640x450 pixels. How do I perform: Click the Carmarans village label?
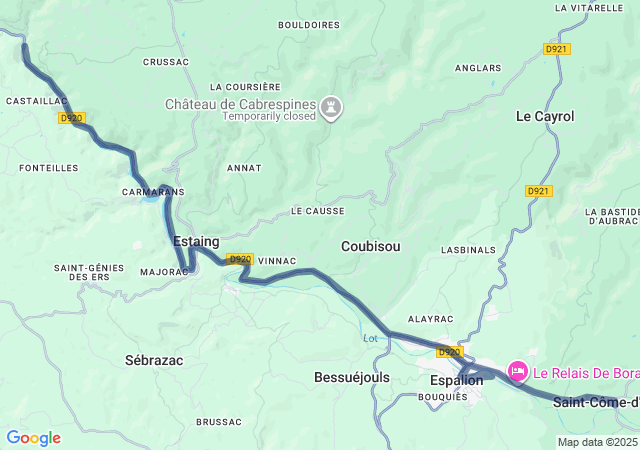pos(153,192)
